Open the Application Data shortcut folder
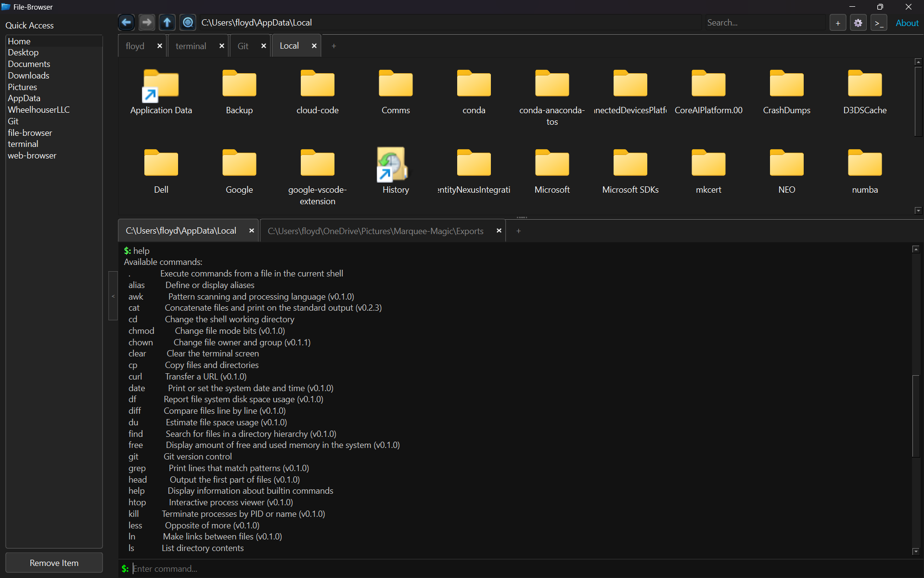Image resolution: width=924 pixels, height=578 pixels. pos(161,92)
